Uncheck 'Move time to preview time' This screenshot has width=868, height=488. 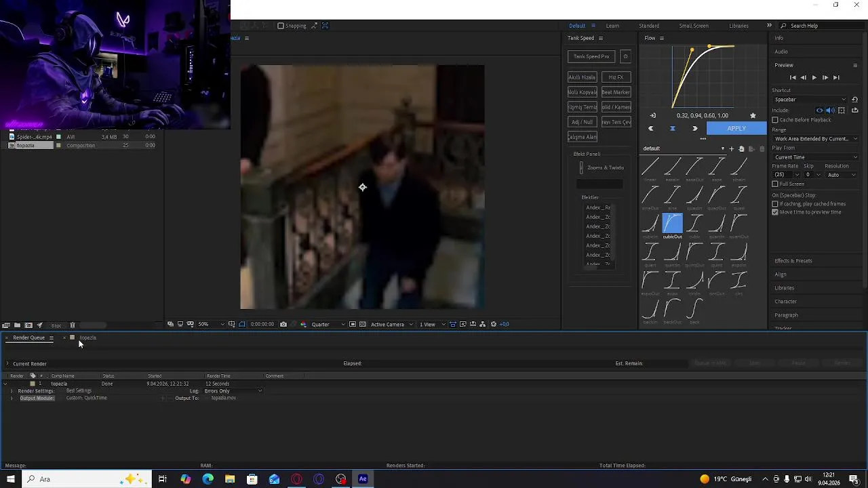pos(775,212)
